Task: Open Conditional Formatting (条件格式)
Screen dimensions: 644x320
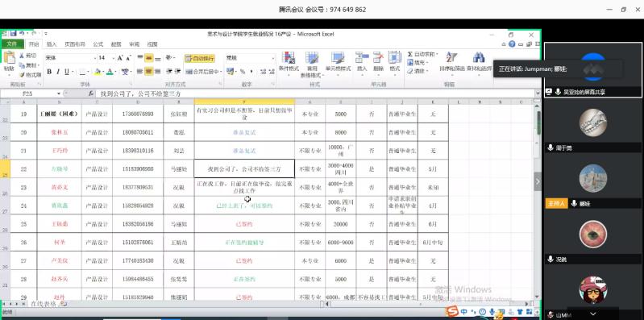Action: [x=289, y=62]
